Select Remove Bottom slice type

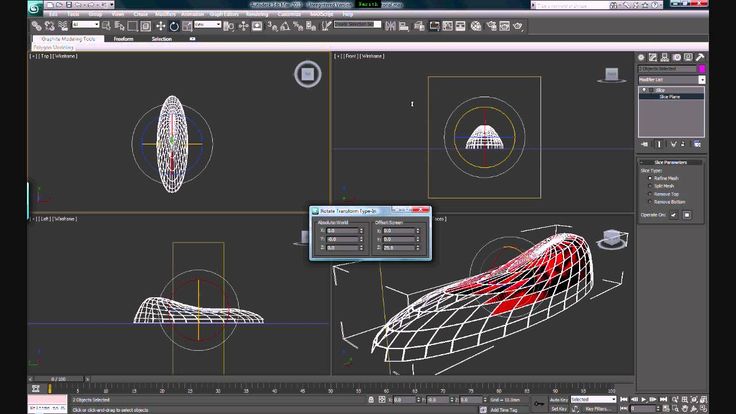point(650,202)
